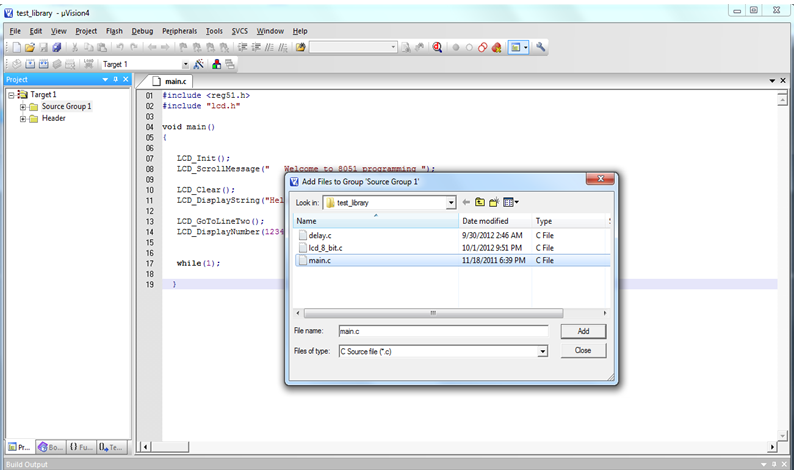
Task: Click the Paste toolbar icon
Action: click(x=102, y=48)
